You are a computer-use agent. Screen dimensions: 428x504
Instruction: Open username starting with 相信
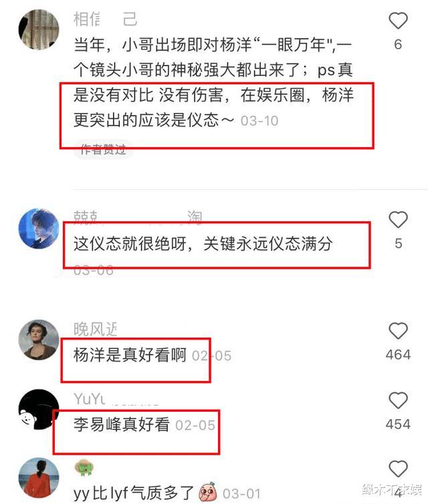point(106,19)
